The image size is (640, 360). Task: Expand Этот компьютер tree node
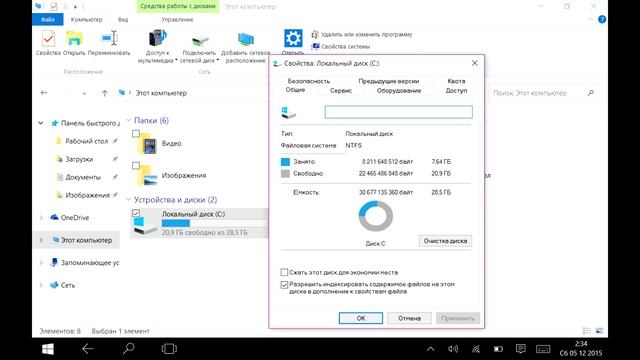pos(41,240)
